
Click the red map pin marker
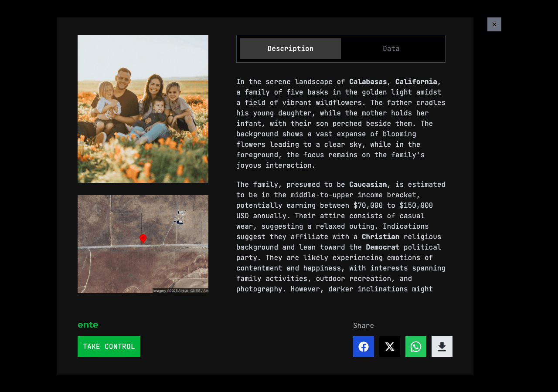click(143, 239)
